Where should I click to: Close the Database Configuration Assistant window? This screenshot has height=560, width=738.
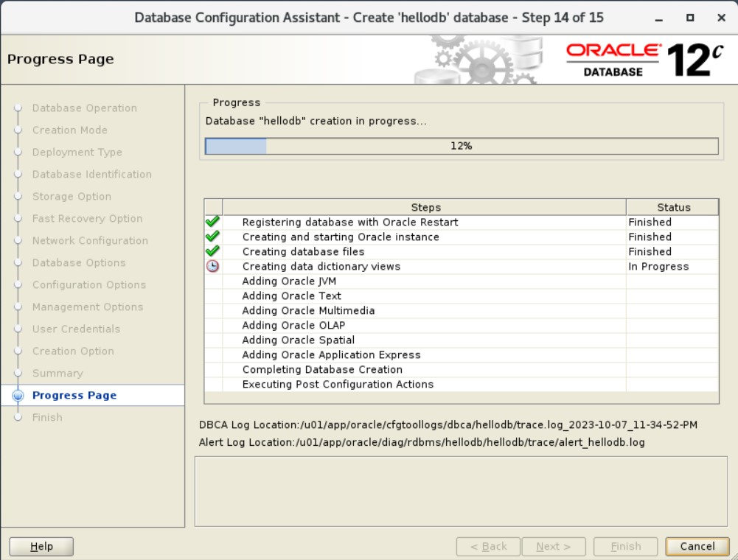coord(721,18)
